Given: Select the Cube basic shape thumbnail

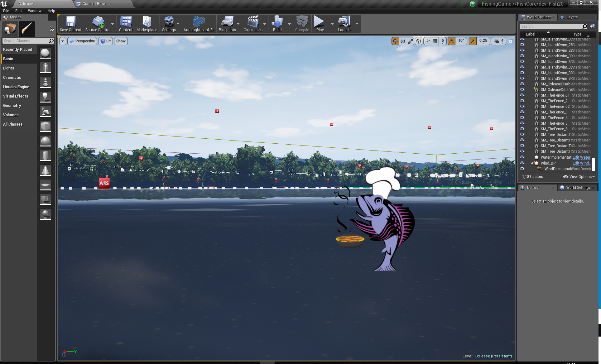Looking at the screenshot, I should click(x=45, y=126).
